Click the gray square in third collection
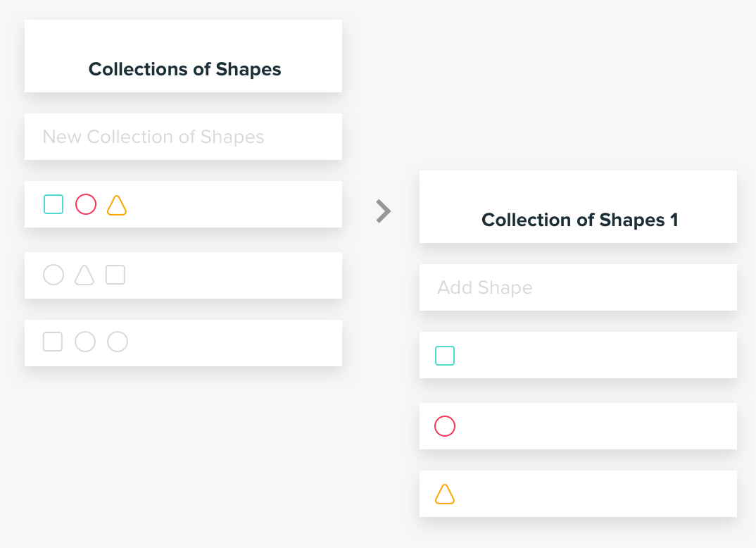 click(53, 342)
